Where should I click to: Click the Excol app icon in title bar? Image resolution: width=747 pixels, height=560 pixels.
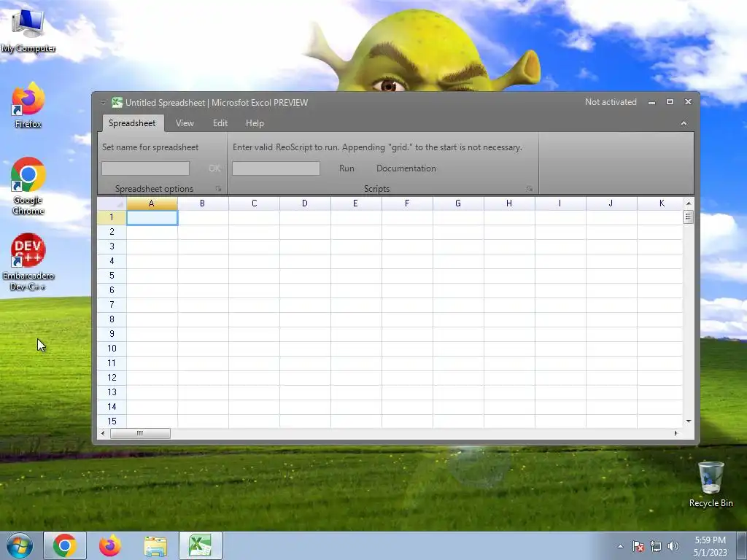click(117, 102)
